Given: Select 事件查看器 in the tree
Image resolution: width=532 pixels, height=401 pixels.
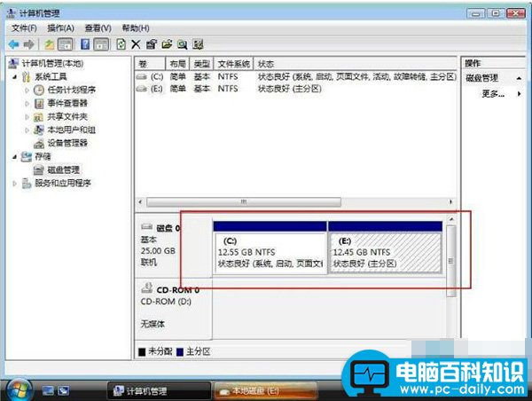Looking at the screenshot, I should [67, 103].
